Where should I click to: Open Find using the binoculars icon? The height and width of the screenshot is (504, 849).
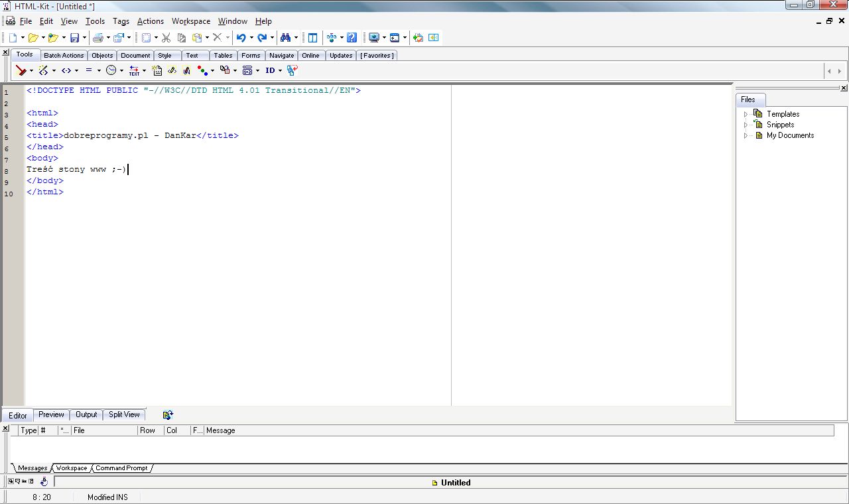click(287, 38)
